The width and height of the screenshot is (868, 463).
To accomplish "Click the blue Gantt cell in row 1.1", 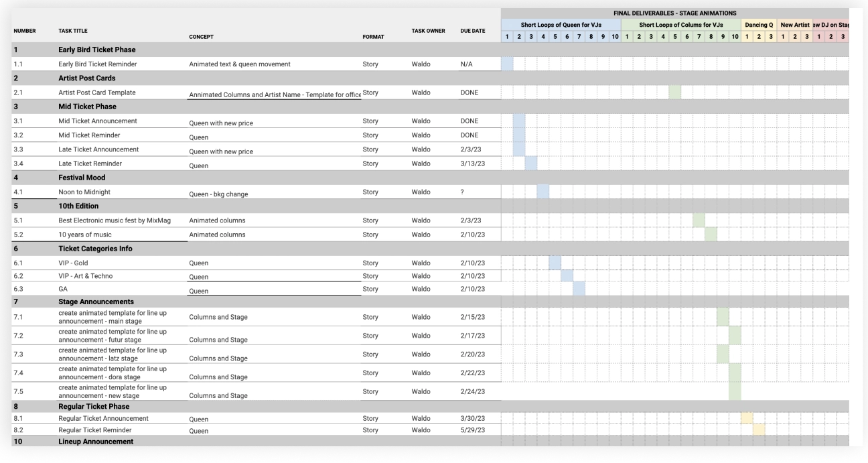I will [x=507, y=64].
